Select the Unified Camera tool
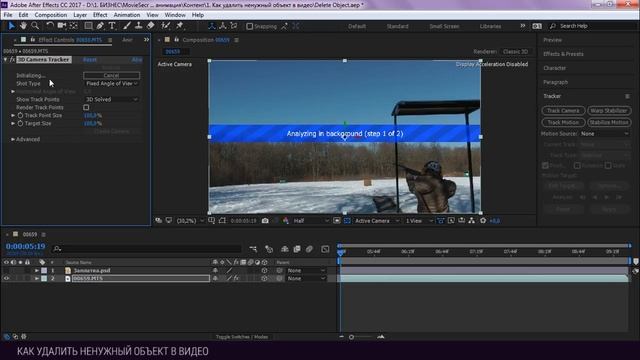The image size is (640, 360). click(x=62, y=26)
